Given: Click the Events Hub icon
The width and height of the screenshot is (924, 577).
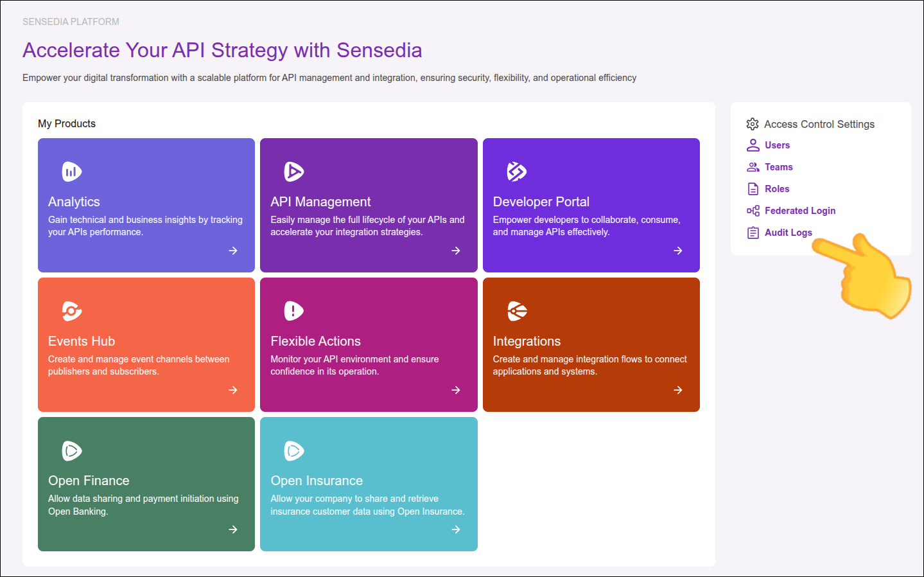Looking at the screenshot, I should pos(71,311).
